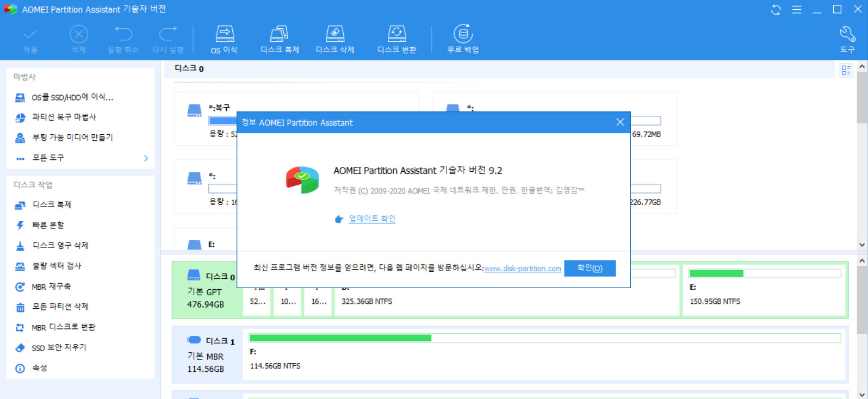
Task: Click the 업데이트 확인 link in dialog
Action: [372, 219]
